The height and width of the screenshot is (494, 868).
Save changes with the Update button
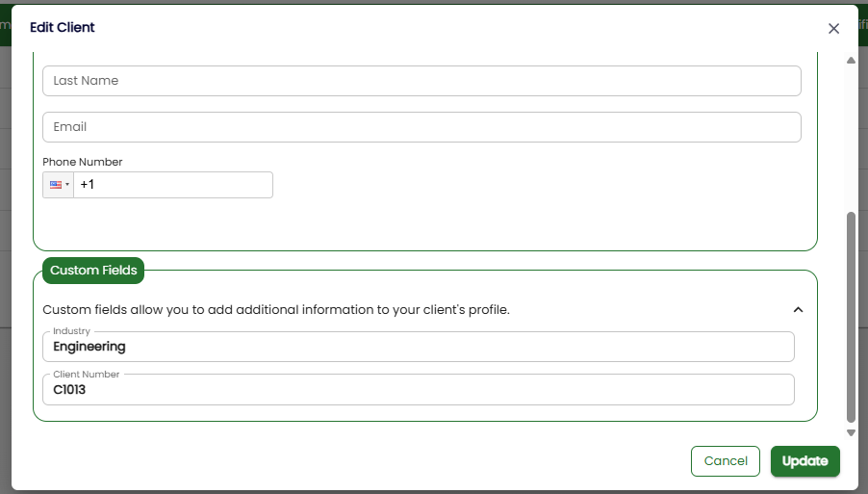(804, 461)
